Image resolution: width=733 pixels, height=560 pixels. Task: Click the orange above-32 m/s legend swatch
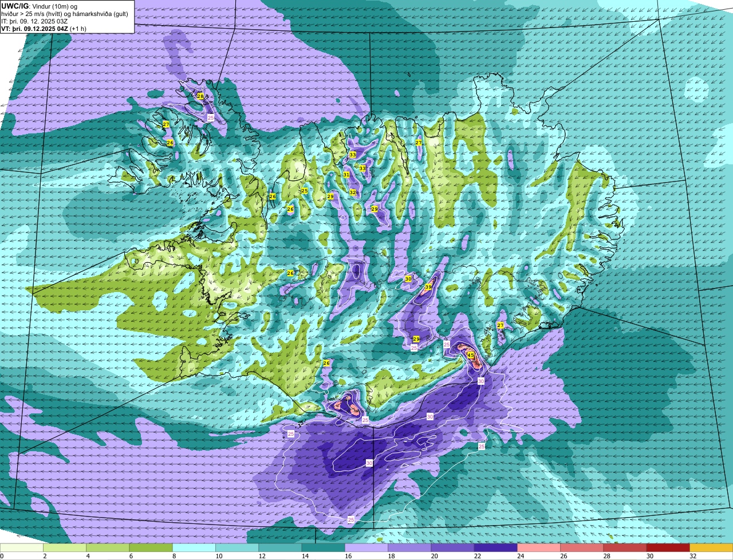click(711, 548)
